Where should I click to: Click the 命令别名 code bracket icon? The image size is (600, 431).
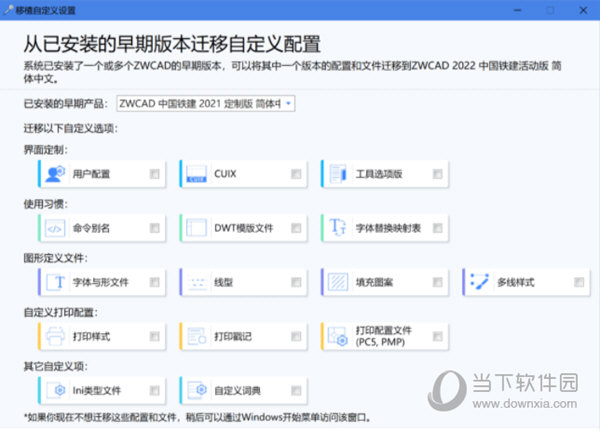pos(55,229)
